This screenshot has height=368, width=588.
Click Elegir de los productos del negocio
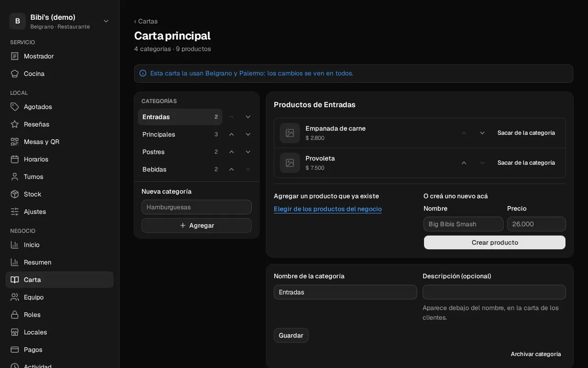coord(328,209)
